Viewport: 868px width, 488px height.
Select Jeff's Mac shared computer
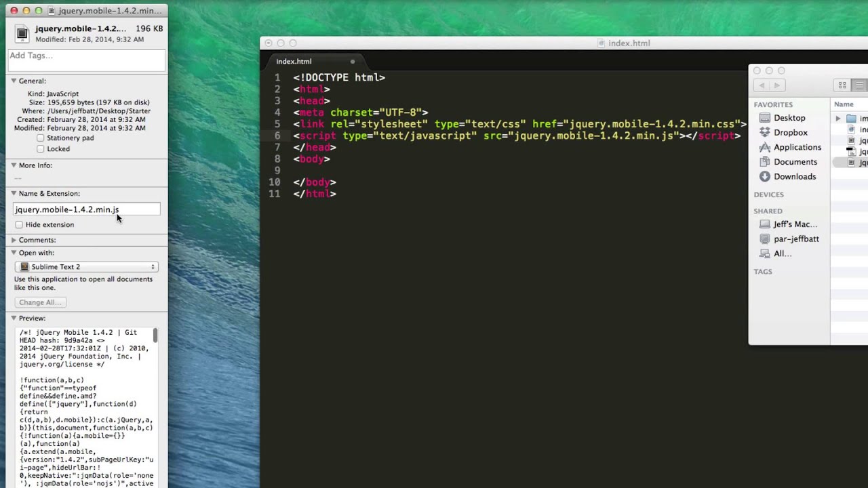tap(795, 224)
